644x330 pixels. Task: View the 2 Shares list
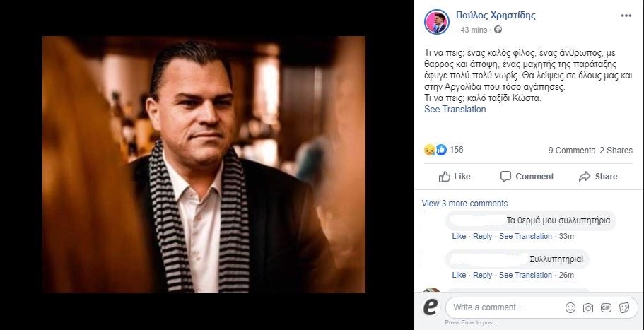coord(616,151)
